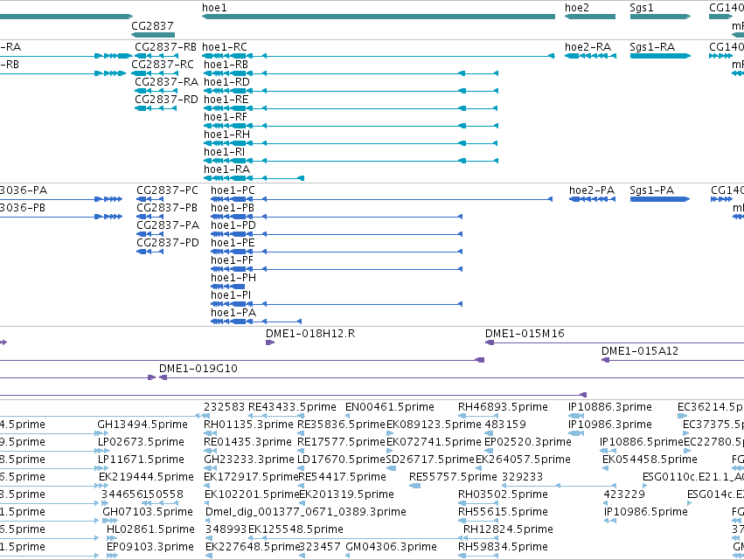Image resolution: width=744 pixels, height=560 pixels.
Task: Click protein CG2837-PD label
Action: tap(168, 243)
